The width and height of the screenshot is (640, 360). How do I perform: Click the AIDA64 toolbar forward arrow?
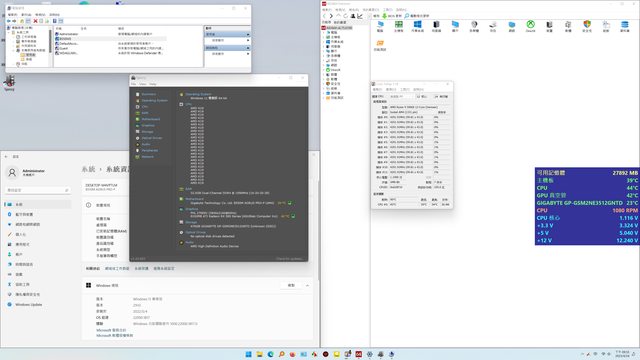[331, 16]
